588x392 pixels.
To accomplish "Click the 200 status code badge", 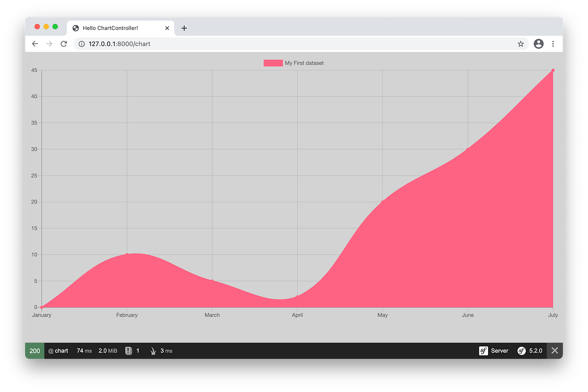I will tap(34, 350).
